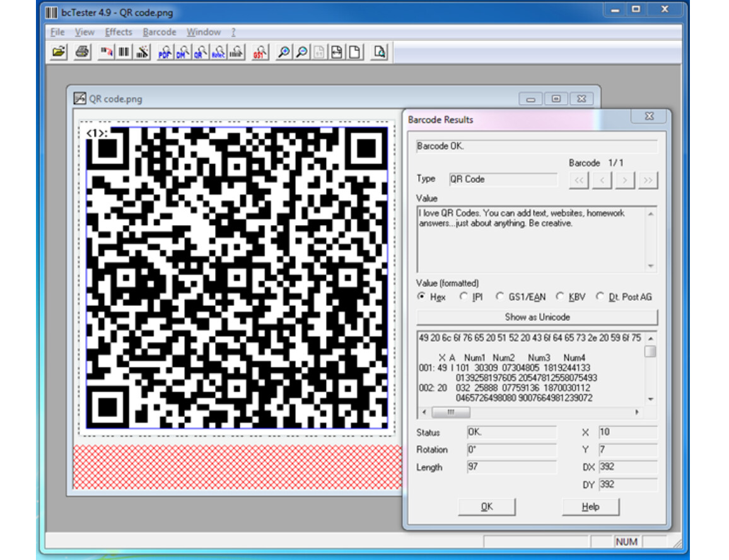The width and height of the screenshot is (729, 560).
Task: Click the PDF barcode search icon
Action: pyautogui.click(x=164, y=52)
